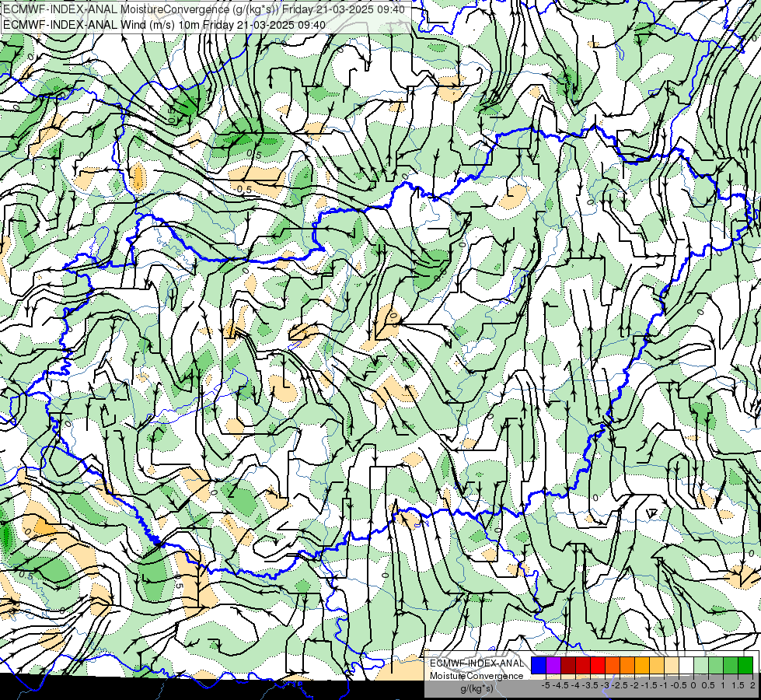
Task: Click the palest green swatch between 0 and 0.5
Action: [x=701, y=666]
